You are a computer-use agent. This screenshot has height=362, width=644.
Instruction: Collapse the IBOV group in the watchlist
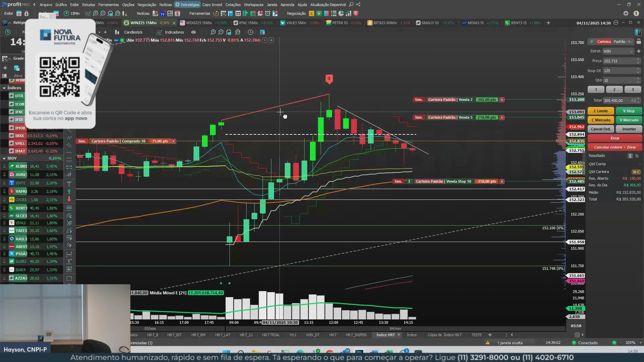[4, 158]
